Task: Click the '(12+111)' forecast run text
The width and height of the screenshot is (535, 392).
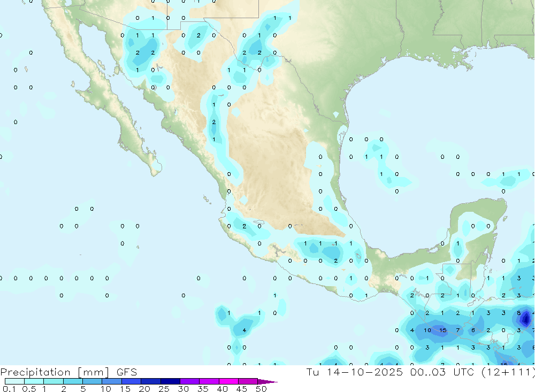Action: pos(508,372)
